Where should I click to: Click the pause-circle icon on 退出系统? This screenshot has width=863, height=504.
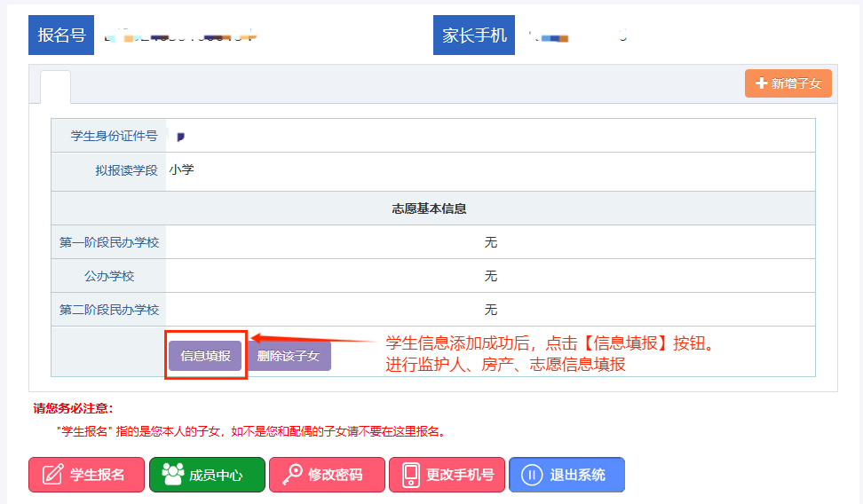pyautogui.click(x=531, y=475)
